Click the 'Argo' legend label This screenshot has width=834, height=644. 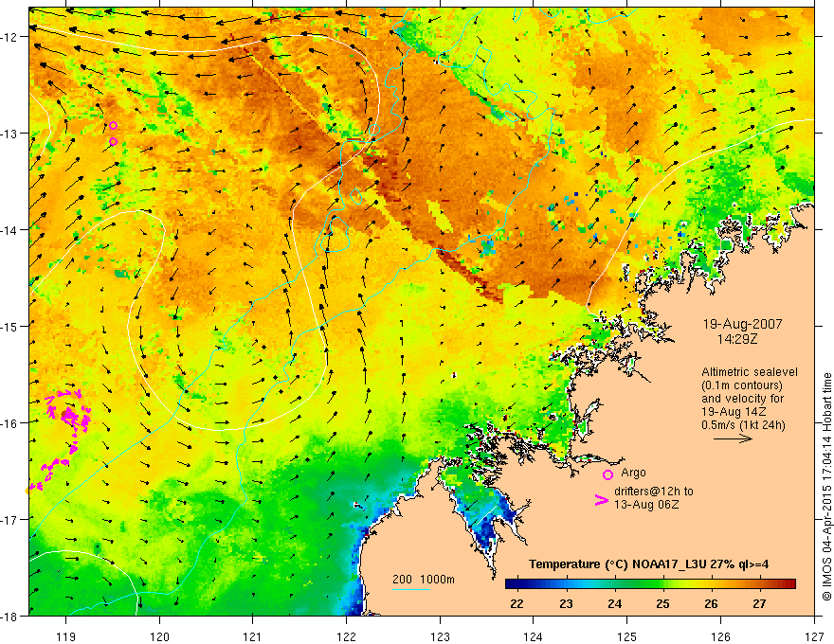point(633,473)
